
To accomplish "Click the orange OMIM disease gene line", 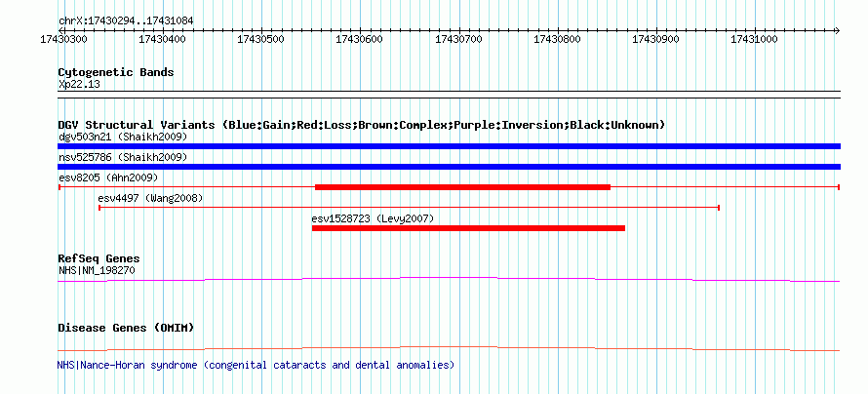I will pos(449,348).
